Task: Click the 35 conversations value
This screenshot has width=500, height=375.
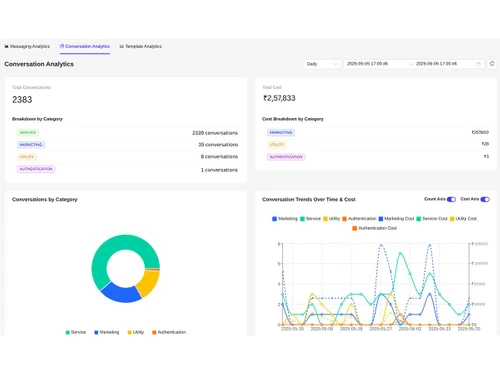Action: click(x=218, y=145)
